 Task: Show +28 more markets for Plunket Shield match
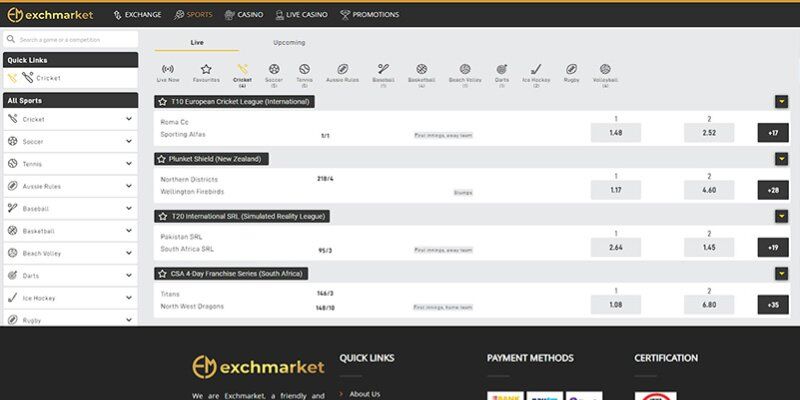(x=773, y=190)
